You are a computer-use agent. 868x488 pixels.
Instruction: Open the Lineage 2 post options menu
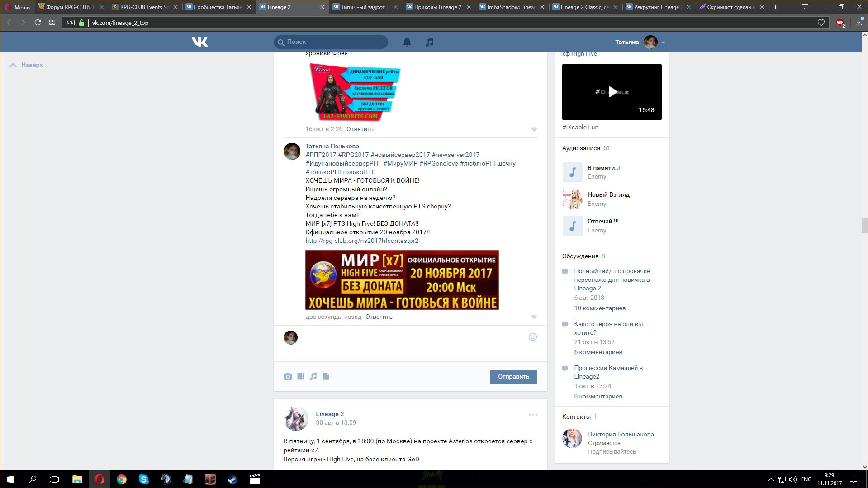pyautogui.click(x=533, y=415)
